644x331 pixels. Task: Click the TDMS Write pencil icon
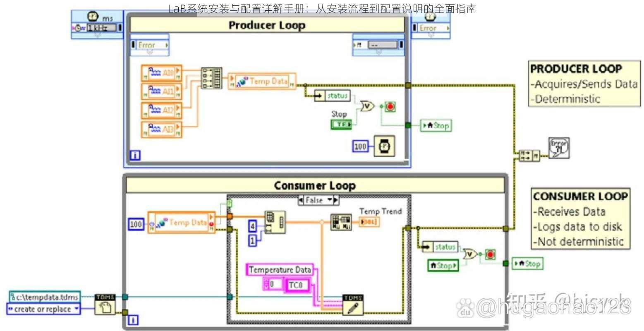point(353,305)
